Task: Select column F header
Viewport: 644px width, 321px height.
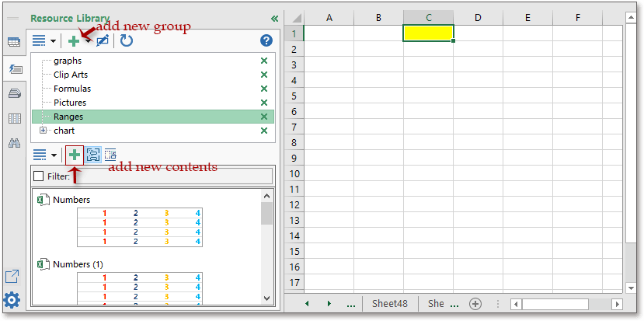Action: (x=577, y=17)
